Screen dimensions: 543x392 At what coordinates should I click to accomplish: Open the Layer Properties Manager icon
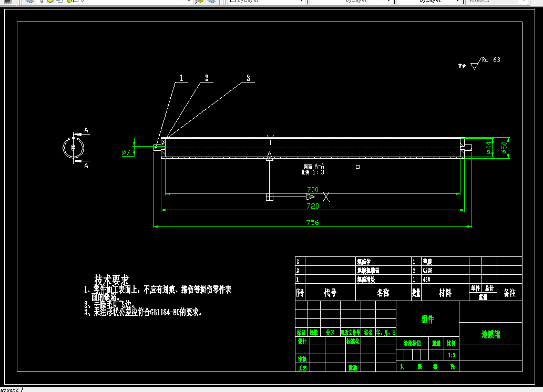(30, 1)
